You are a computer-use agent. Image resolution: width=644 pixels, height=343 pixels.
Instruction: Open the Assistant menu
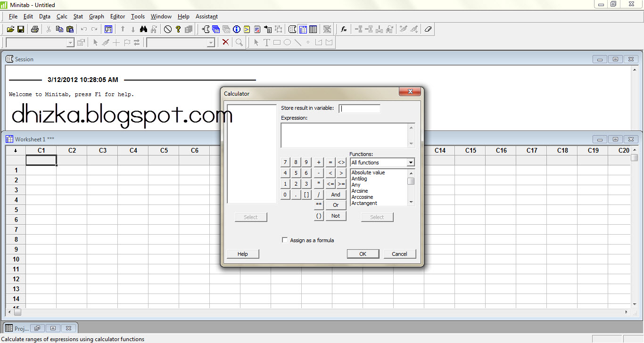coord(206,16)
